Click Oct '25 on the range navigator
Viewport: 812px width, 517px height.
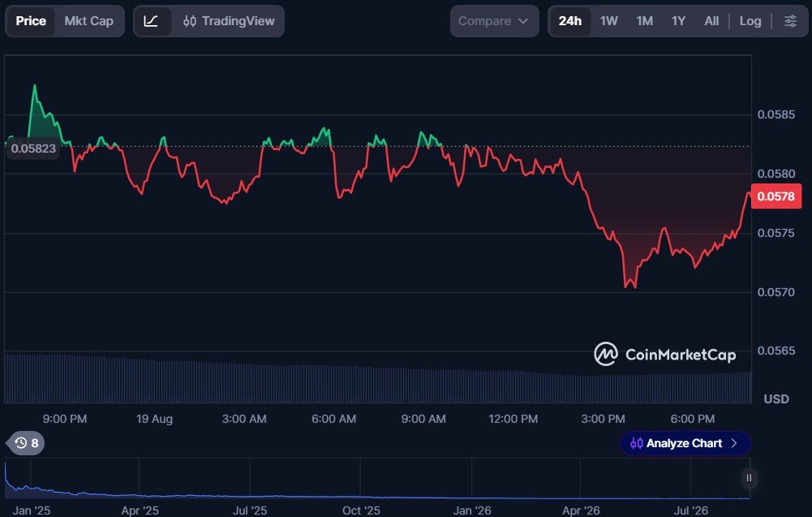coord(361,511)
